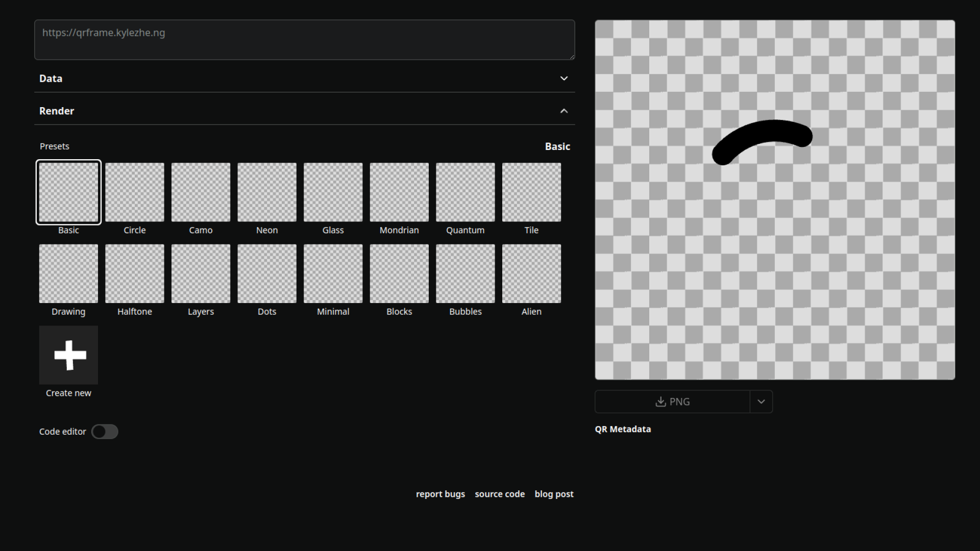Viewport: 980px width, 551px height.
Task: Click the Create new plus icon
Action: click(68, 355)
